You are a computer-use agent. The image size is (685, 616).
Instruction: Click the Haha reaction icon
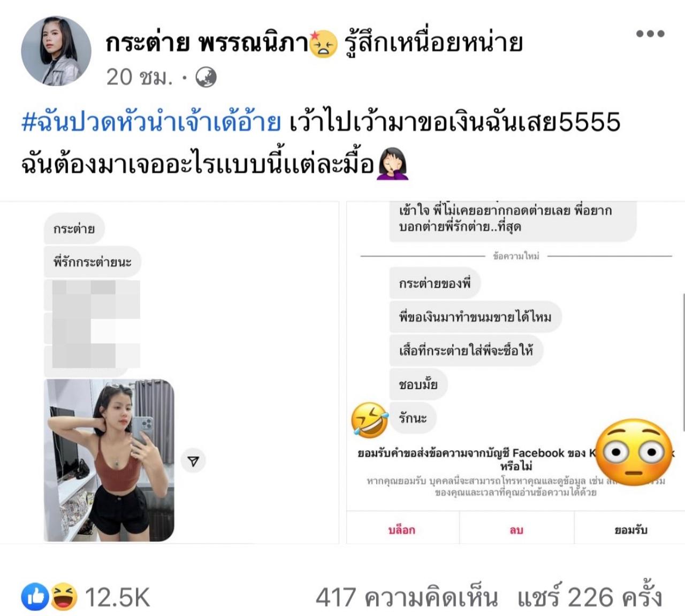coord(64,596)
